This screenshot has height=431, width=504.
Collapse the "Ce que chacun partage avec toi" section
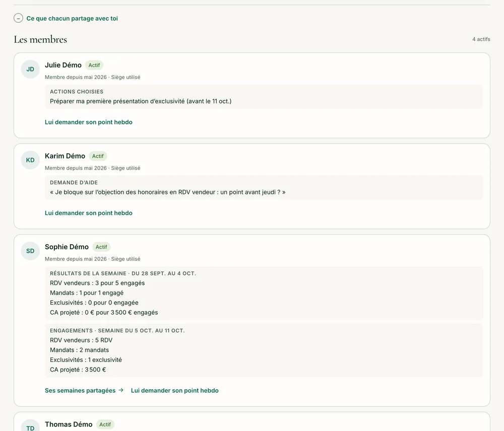tap(18, 18)
